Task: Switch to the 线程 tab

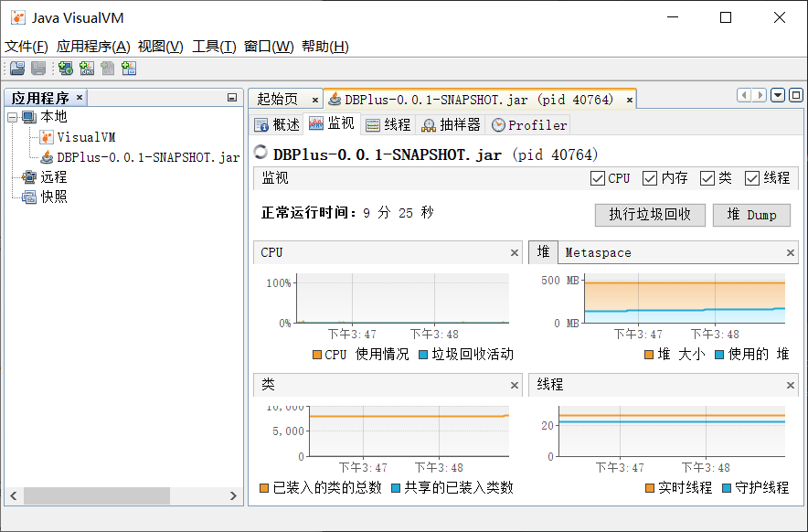Action: (388, 124)
